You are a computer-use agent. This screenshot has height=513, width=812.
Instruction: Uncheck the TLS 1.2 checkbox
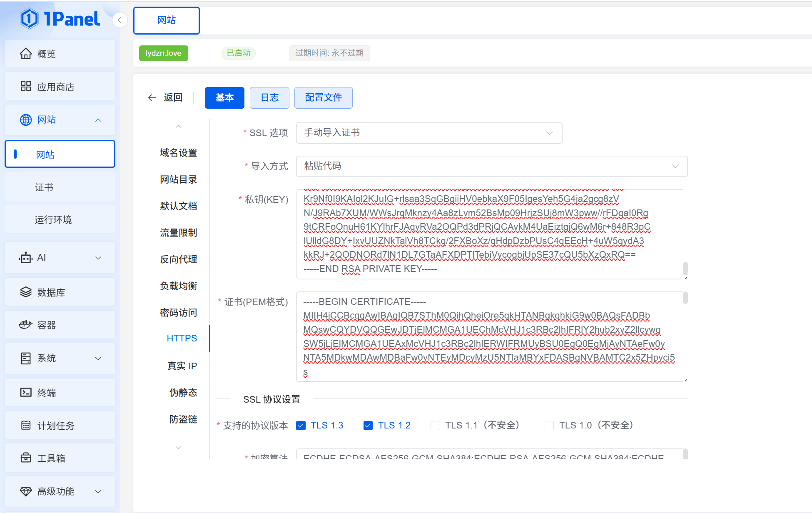pos(368,426)
